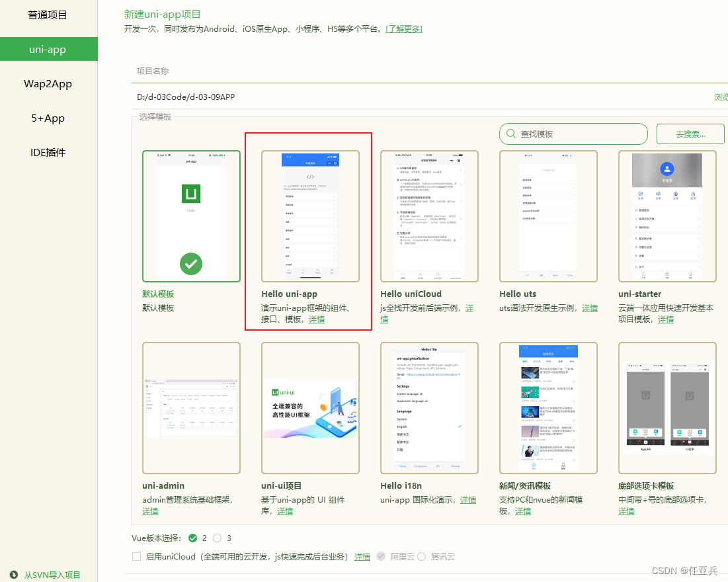Select the 阿里云 radio option
The image size is (728, 582).
381,556
